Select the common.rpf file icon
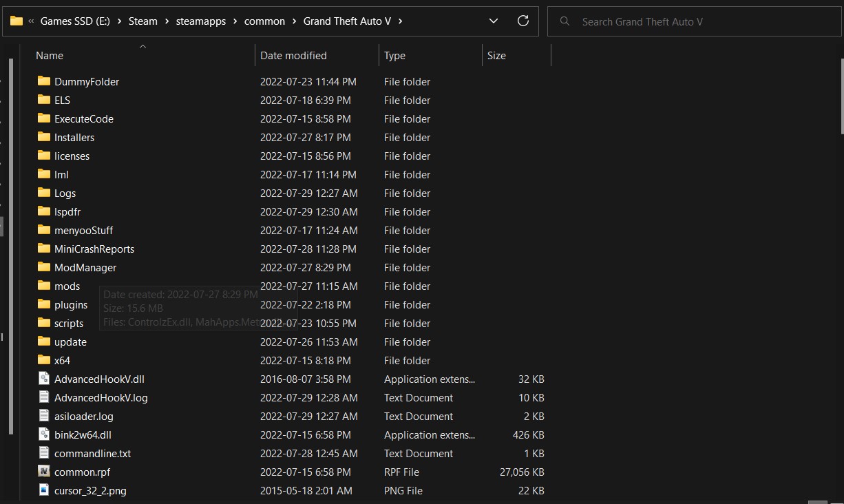The width and height of the screenshot is (844, 504). 44,472
